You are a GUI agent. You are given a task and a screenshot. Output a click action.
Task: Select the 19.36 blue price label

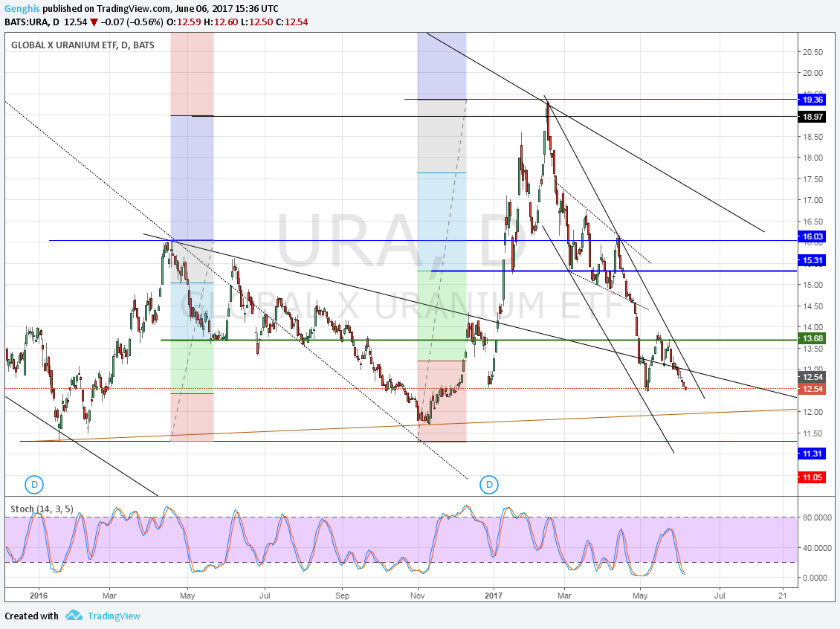click(x=812, y=100)
